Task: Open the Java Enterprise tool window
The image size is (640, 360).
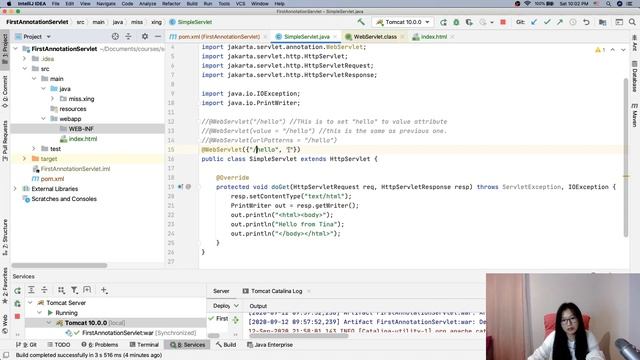Action: tap(270, 345)
